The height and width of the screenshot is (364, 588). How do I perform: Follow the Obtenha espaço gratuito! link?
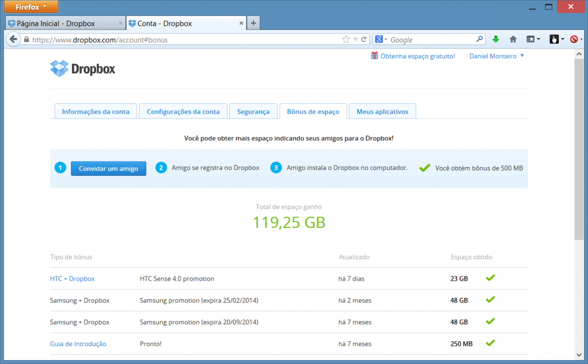pyautogui.click(x=417, y=56)
